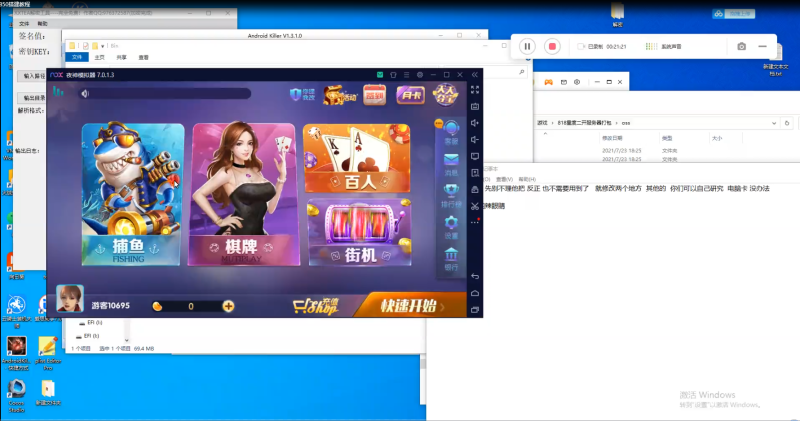Select the 修改日期 column header
The width and height of the screenshot is (800, 421).
612,138
